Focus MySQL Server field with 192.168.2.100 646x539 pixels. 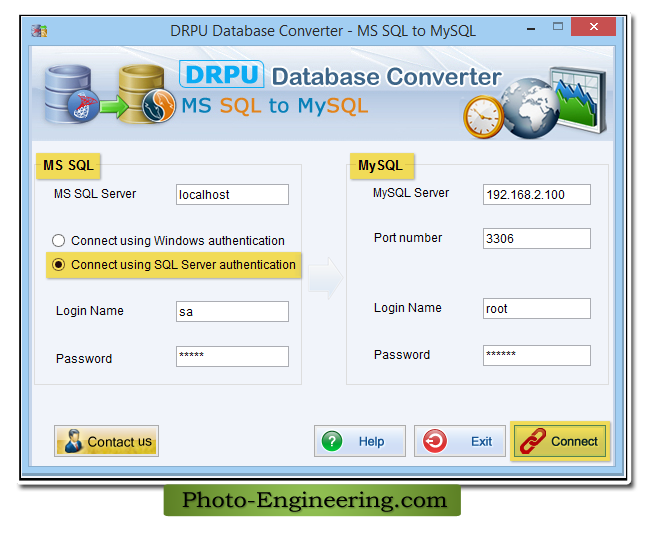tap(537, 195)
